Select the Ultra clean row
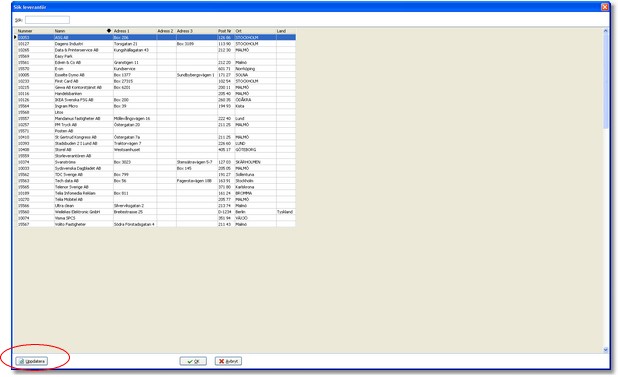The width and height of the screenshot is (618, 377). click(x=156, y=206)
